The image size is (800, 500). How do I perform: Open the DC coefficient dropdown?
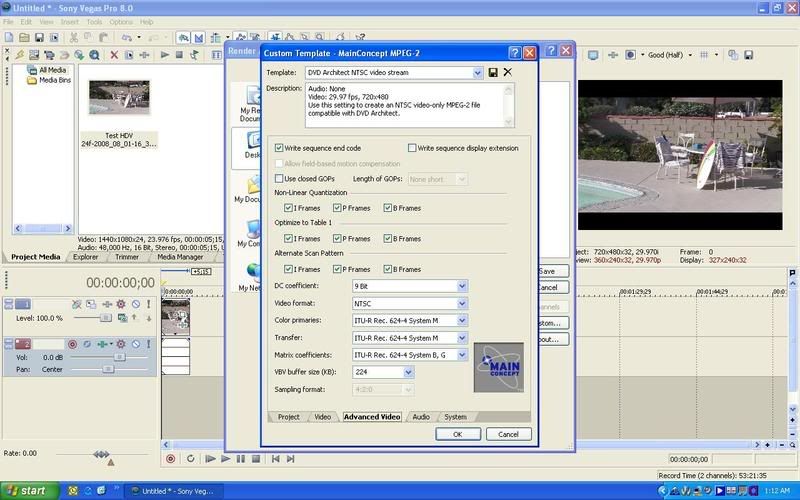tap(462, 286)
